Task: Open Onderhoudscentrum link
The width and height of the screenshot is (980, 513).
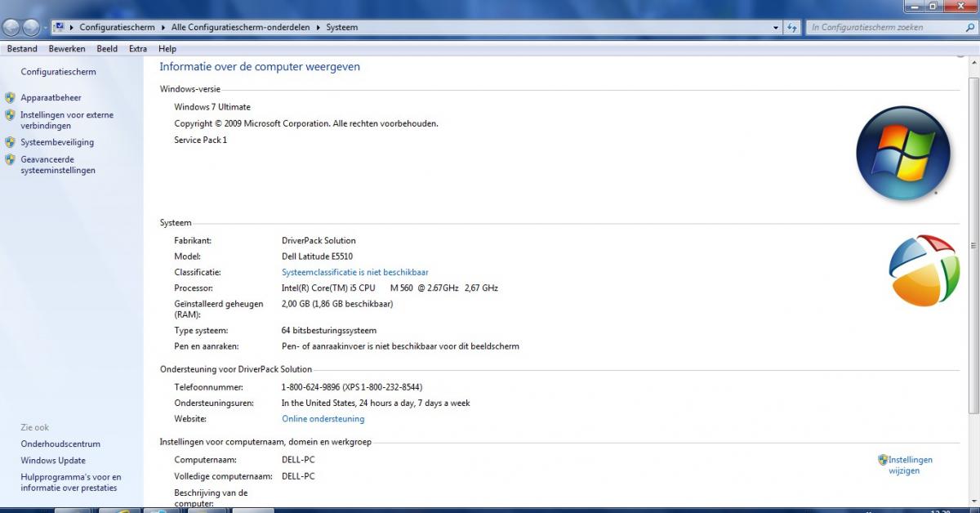Action: (x=60, y=444)
